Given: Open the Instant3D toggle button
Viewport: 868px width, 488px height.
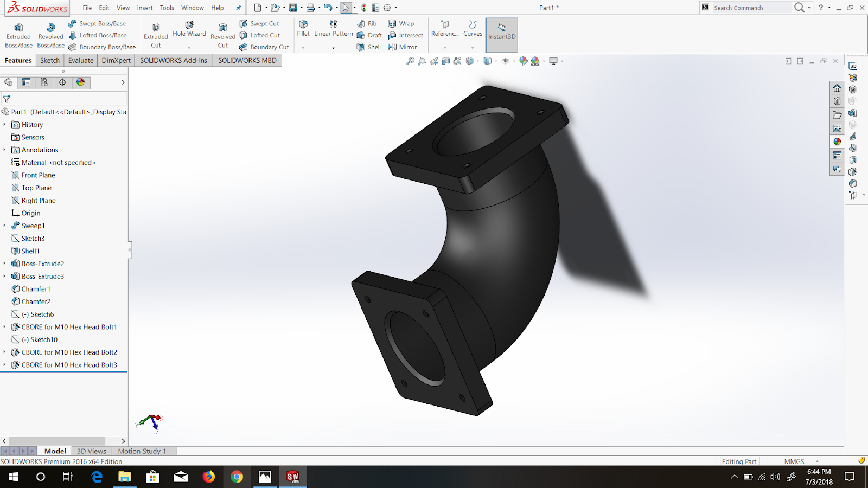Looking at the screenshot, I should [x=501, y=35].
